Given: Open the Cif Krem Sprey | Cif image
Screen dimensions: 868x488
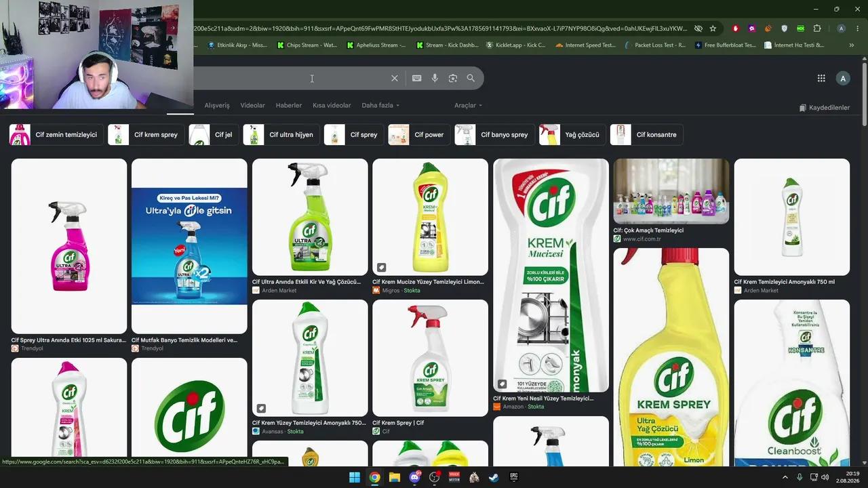Looking at the screenshot, I should tap(430, 358).
